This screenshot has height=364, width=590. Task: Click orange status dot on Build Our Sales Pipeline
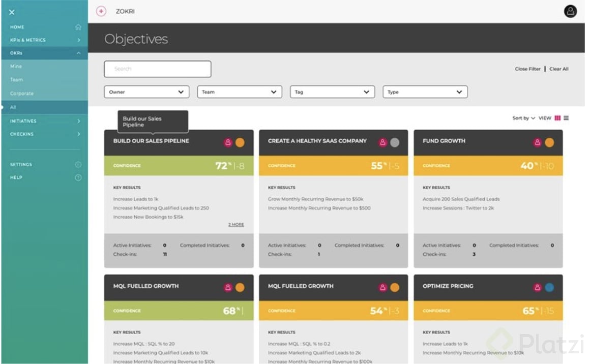click(x=240, y=142)
